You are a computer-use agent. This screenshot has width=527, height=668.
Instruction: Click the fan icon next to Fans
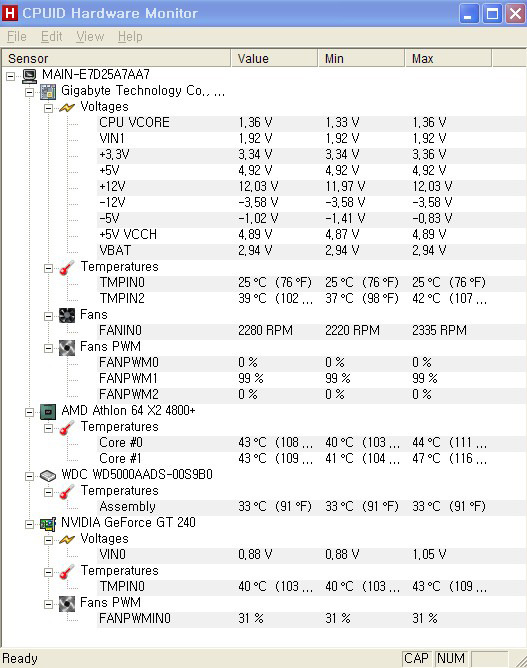pyautogui.click(x=67, y=315)
